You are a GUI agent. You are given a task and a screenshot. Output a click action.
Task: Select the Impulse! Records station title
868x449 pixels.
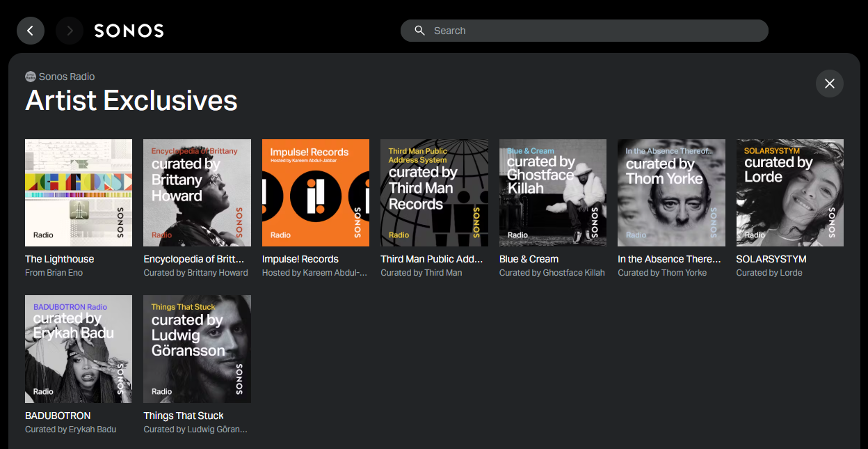point(300,259)
